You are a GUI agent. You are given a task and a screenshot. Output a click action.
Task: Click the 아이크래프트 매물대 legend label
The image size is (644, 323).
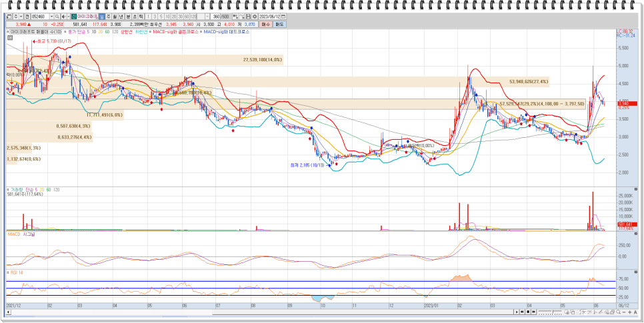tap(36, 31)
